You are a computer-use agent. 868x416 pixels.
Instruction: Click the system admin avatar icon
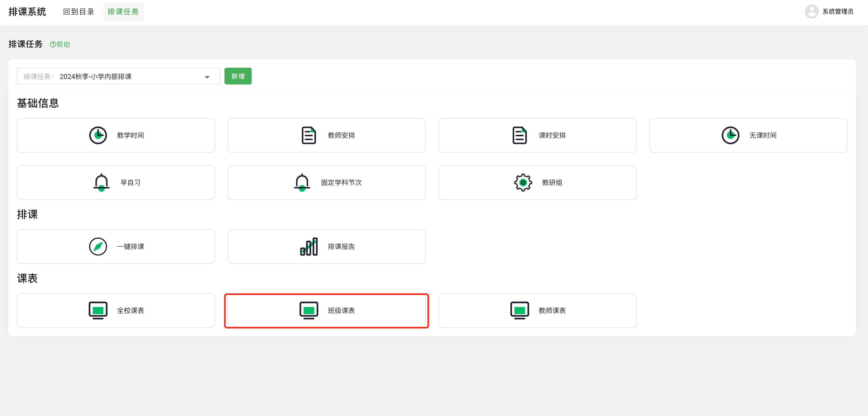(x=811, y=12)
